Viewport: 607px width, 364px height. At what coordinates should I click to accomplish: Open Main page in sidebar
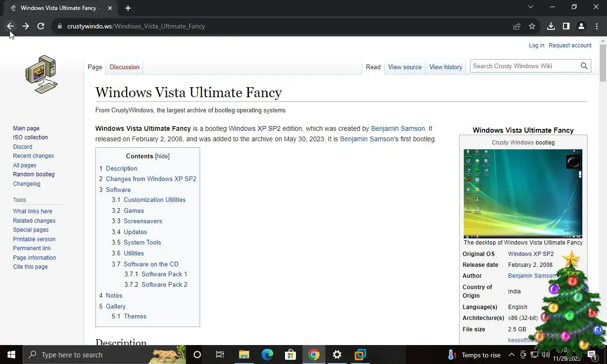pos(26,128)
